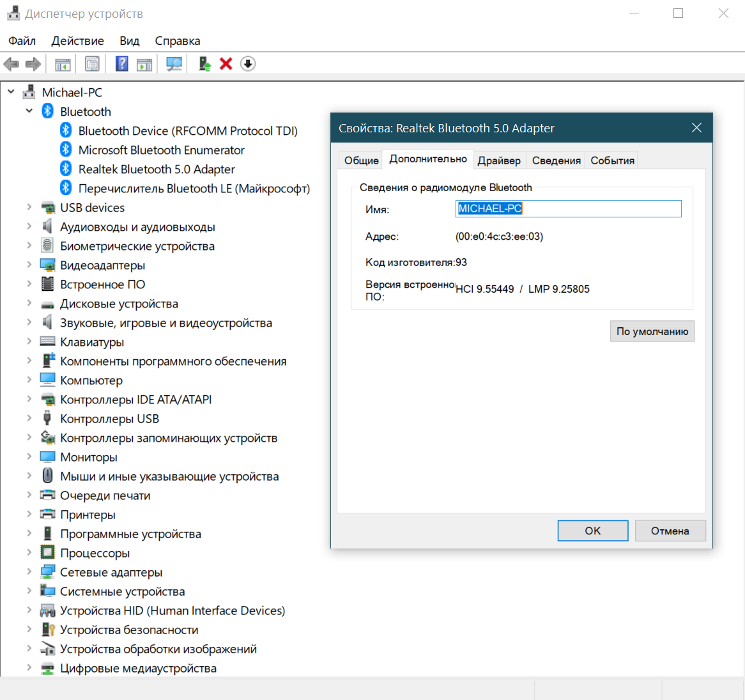Click the Bluetooth category icon
745x700 pixels.
pos(47,111)
